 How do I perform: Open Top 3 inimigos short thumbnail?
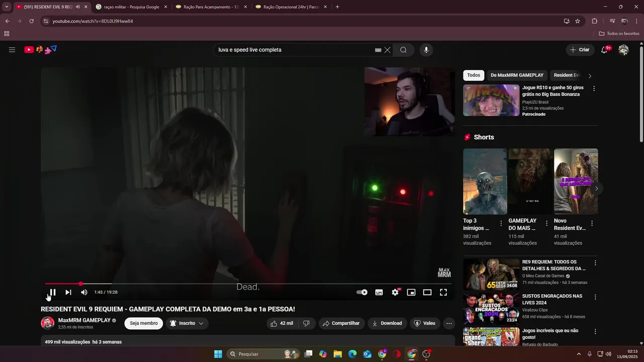tap(485, 182)
